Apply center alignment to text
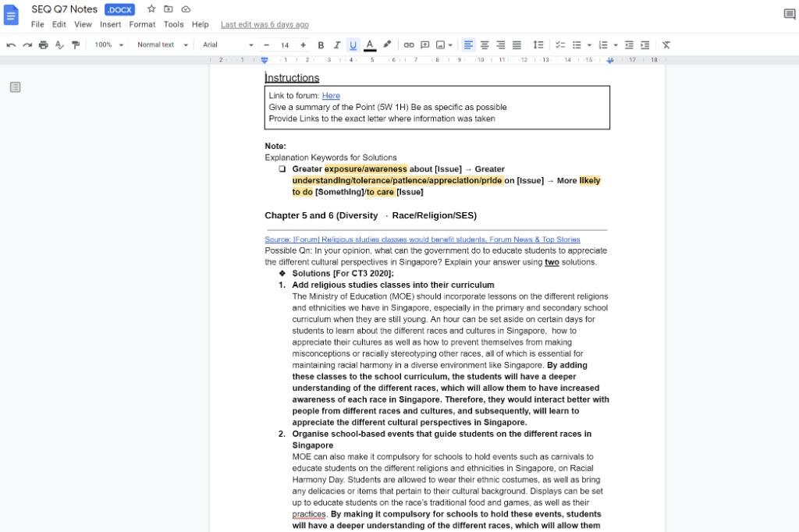Viewport: 799px width, 532px height. (x=484, y=44)
